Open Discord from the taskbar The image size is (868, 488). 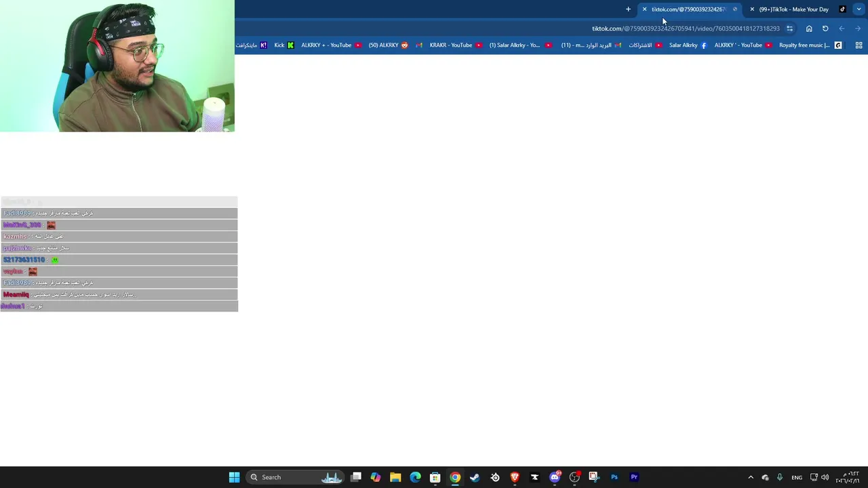[x=555, y=477]
